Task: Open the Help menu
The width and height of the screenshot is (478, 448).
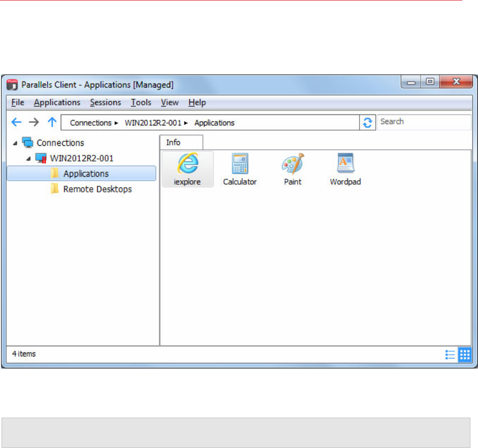Action: point(197,102)
